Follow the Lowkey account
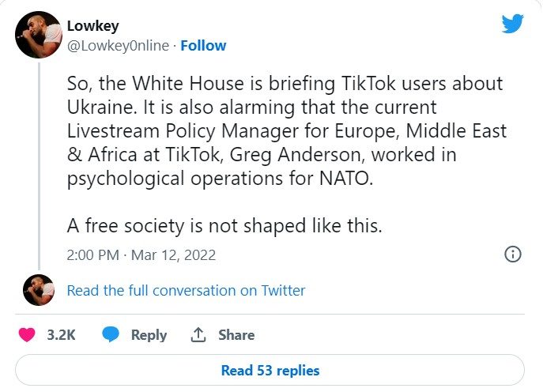The image size is (543, 392). point(203,45)
